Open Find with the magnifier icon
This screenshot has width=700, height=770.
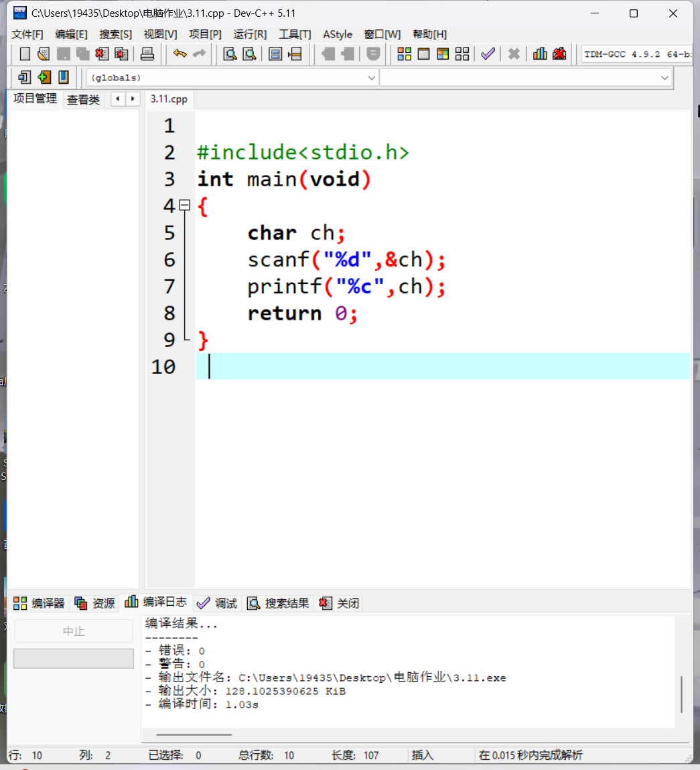(x=230, y=54)
